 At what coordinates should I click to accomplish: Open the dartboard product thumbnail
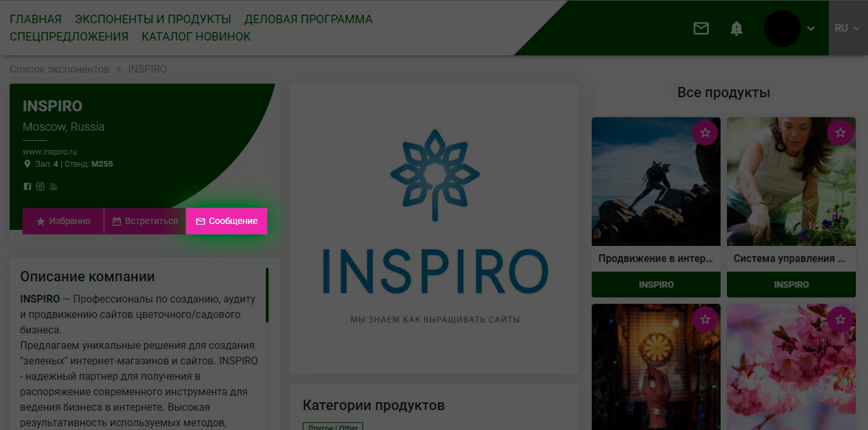tap(656, 367)
